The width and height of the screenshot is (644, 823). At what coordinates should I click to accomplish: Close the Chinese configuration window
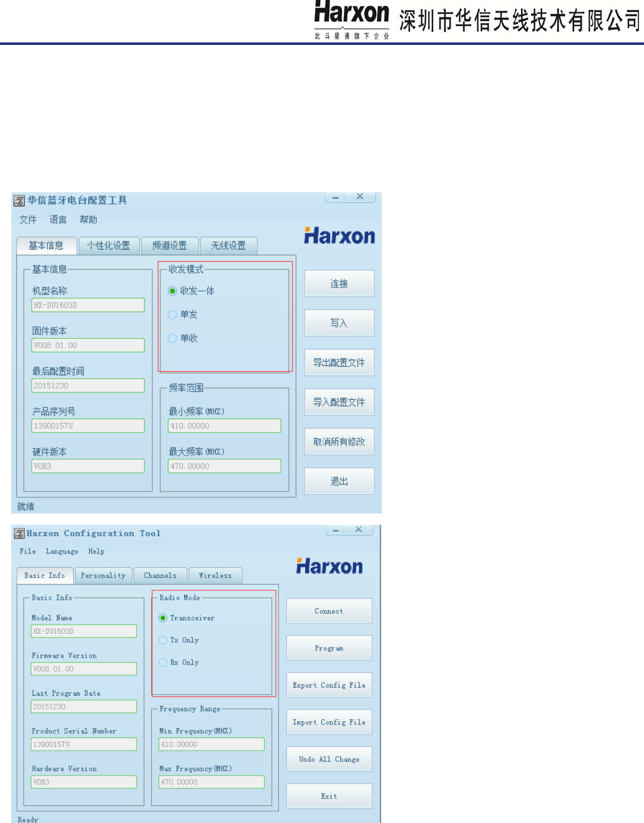[x=360, y=197]
